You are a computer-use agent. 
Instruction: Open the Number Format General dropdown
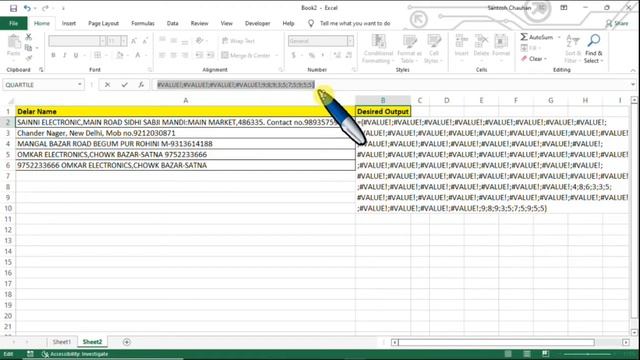[350, 41]
